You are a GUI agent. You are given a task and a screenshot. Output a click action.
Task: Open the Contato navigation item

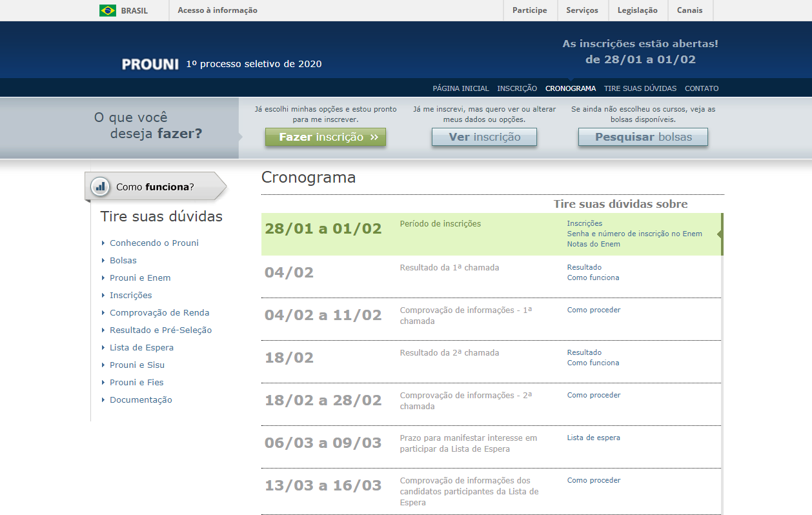(701, 88)
